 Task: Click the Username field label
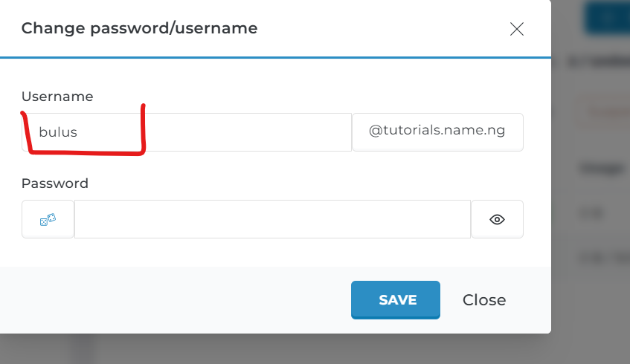57,97
